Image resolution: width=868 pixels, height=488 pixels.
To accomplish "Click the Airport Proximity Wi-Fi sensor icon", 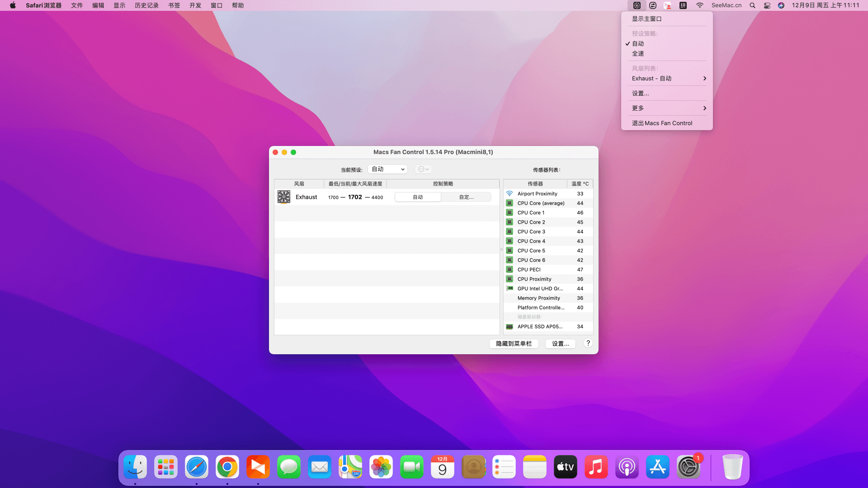I will (509, 194).
